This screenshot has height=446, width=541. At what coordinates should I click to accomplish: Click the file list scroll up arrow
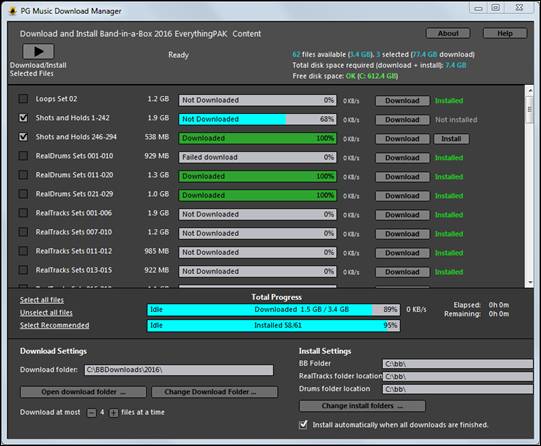pyautogui.click(x=530, y=91)
